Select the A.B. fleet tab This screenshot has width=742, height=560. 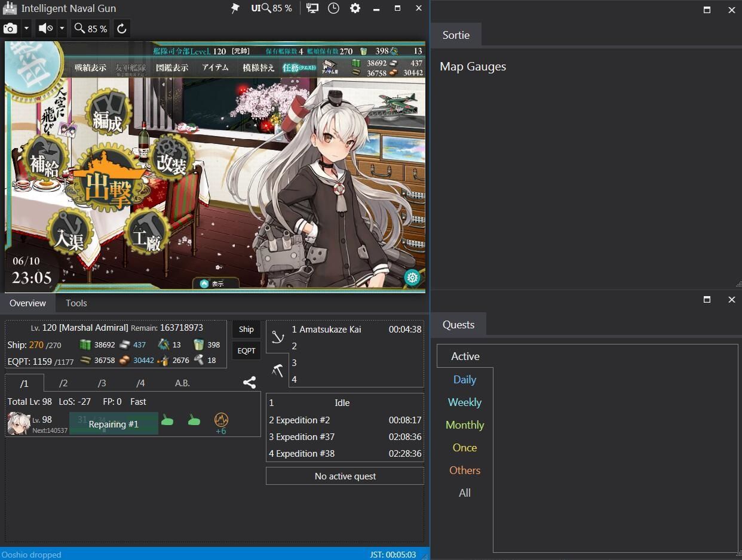tap(182, 383)
